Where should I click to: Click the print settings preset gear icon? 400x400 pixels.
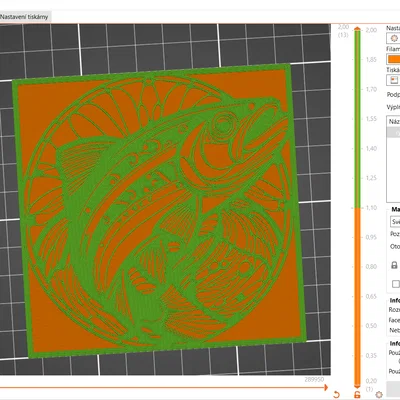(393, 38)
